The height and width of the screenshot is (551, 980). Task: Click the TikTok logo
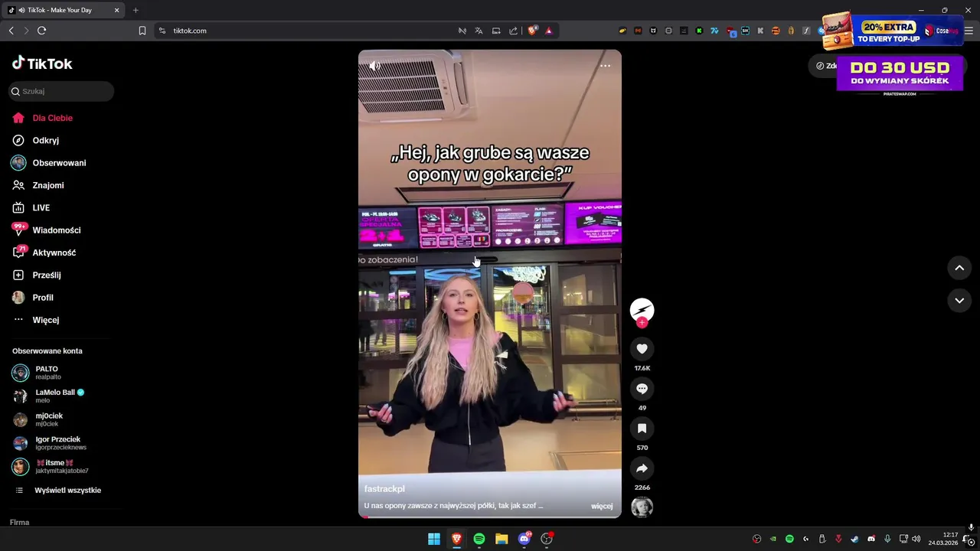(42, 64)
